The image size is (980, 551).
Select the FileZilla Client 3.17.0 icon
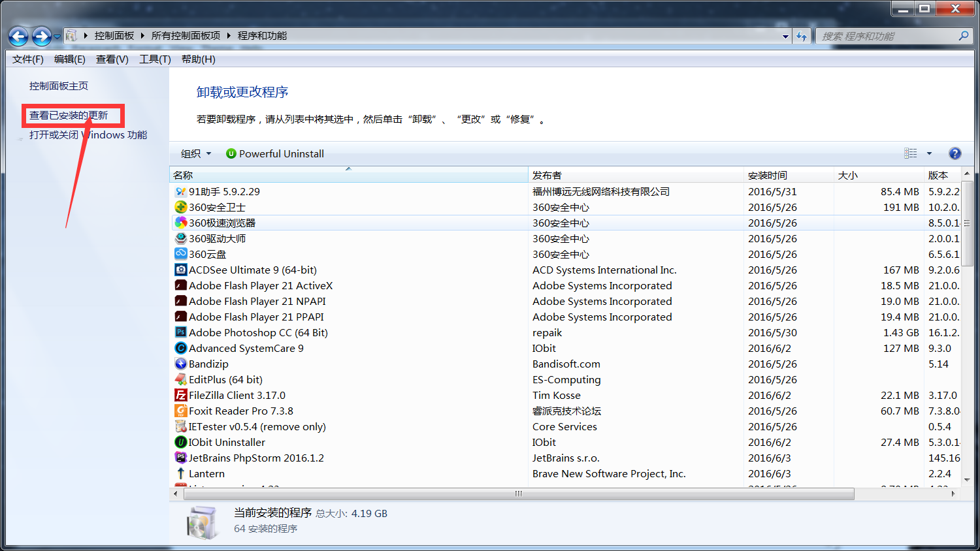click(181, 395)
